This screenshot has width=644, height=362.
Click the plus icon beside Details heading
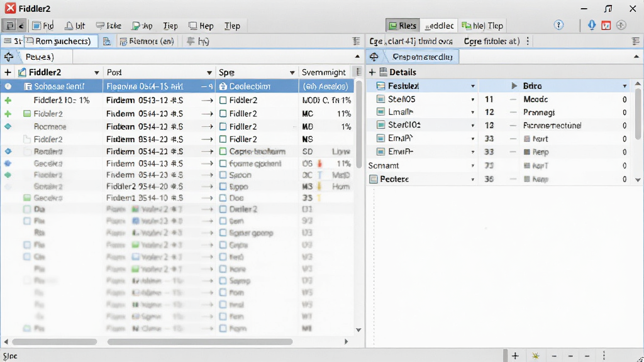(x=372, y=72)
